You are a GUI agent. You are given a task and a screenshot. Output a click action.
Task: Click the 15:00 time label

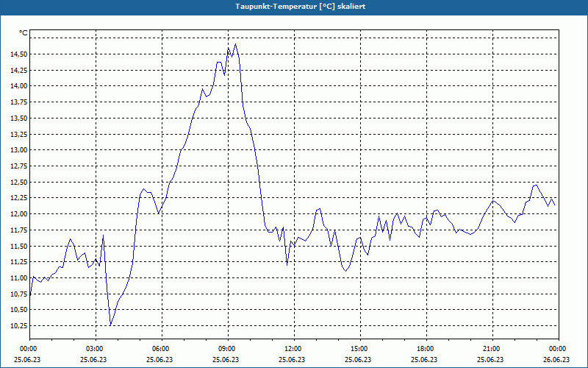click(360, 349)
